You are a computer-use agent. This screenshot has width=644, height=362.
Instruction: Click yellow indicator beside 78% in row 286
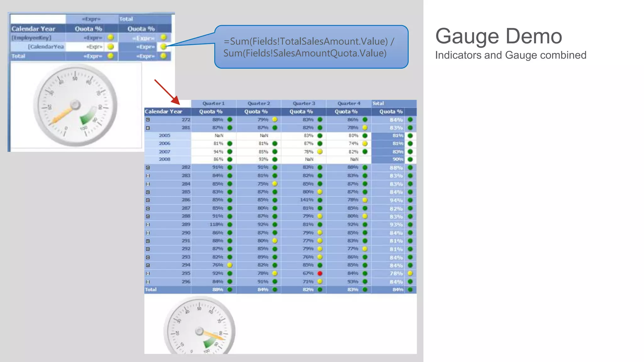365,200
